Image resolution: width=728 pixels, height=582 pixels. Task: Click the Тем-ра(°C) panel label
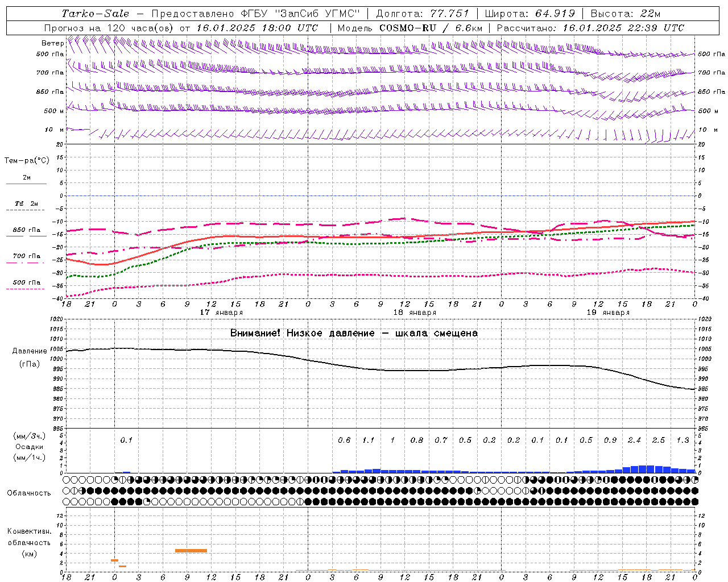click(x=27, y=161)
